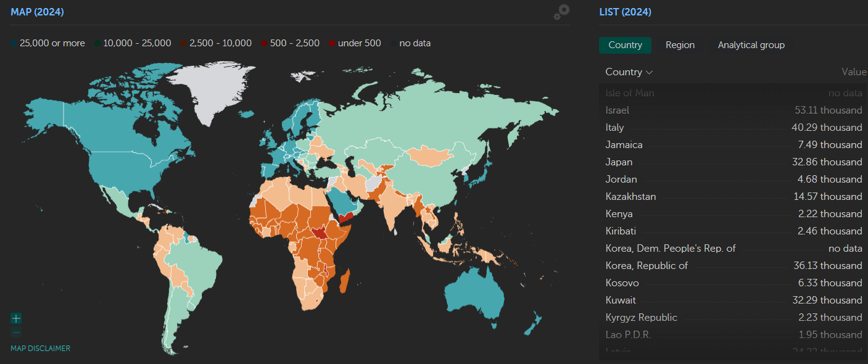Sort the list by the Value header
Viewport: 868px width, 364px height.
point(853,72)
